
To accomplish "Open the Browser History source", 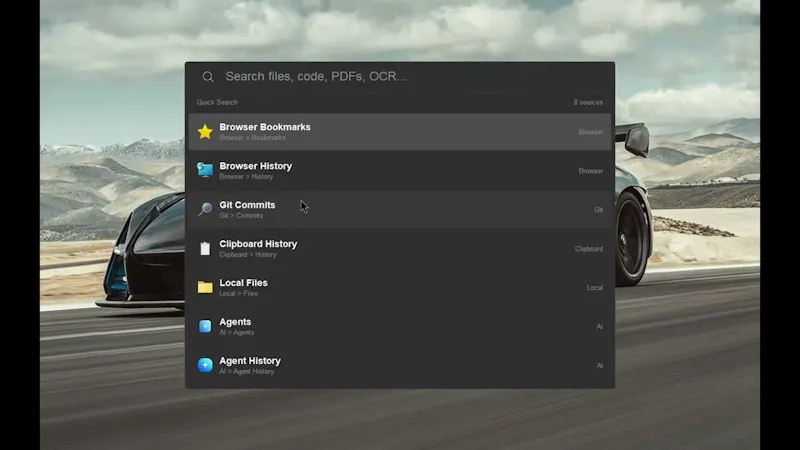I will pyautogui.click(x=399, y=170).
